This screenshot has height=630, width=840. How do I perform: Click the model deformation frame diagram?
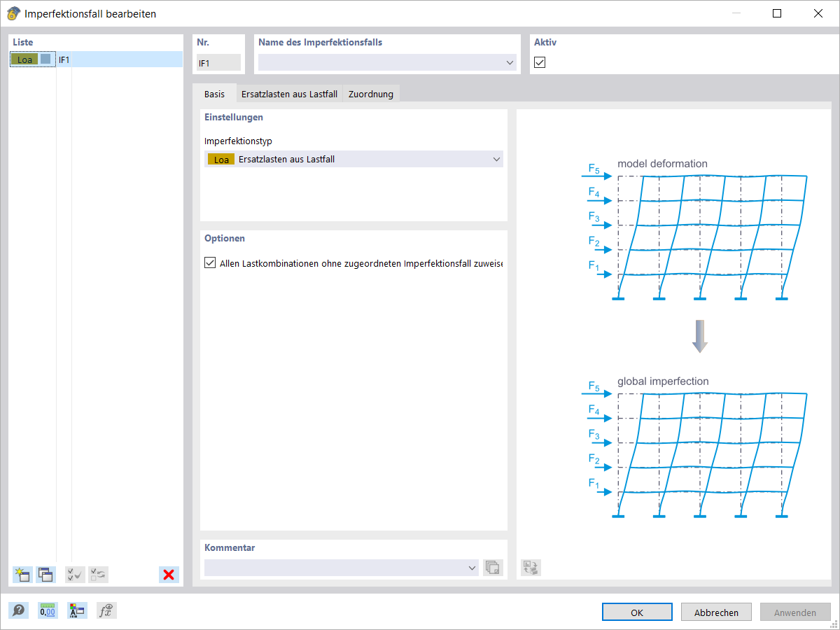click(x=694, y=232)
